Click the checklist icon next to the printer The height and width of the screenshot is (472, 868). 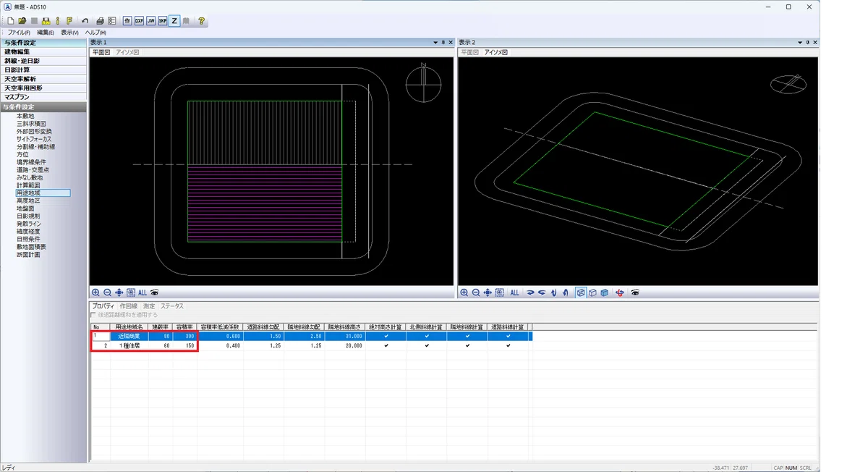pos(112,21)
